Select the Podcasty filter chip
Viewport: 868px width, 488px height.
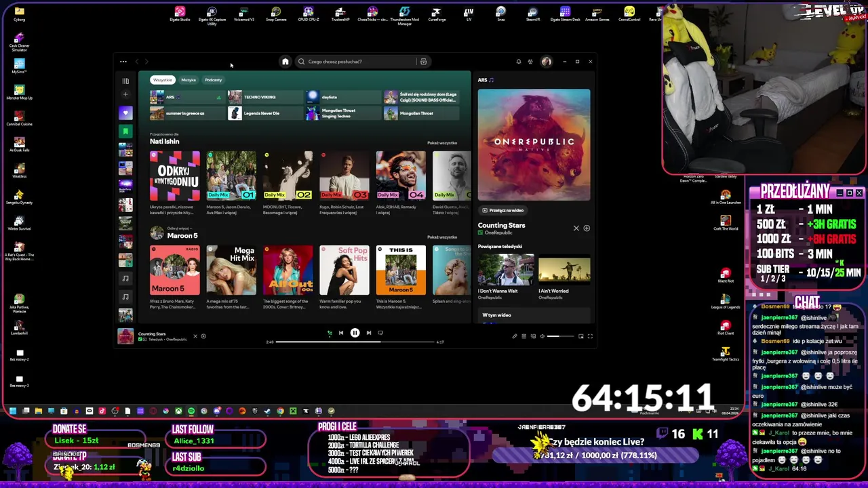[213, 80]
